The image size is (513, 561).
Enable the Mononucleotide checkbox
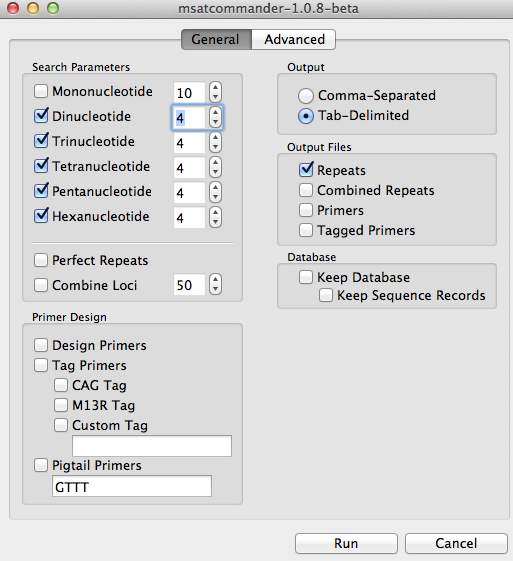pyautogui.click(x=41, y=91)
